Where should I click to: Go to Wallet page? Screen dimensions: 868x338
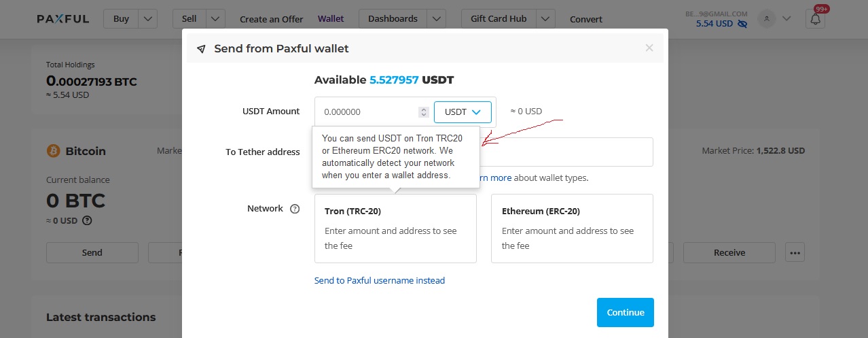pos(331,19)
